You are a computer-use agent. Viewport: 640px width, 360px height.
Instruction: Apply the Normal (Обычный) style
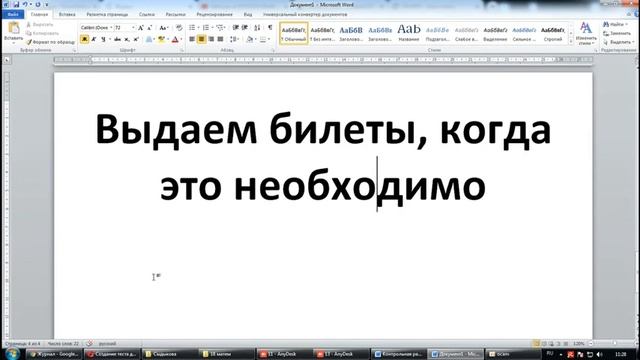(294, 33)
